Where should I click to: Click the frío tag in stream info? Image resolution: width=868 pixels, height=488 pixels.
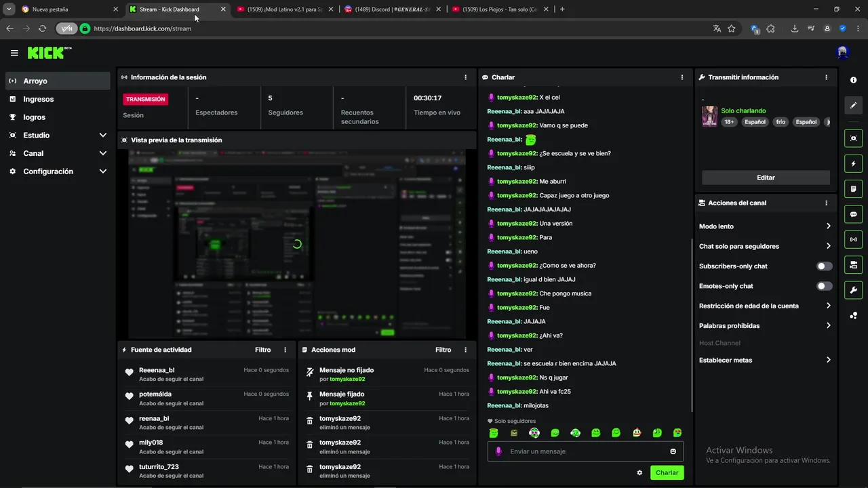[781, 122]
